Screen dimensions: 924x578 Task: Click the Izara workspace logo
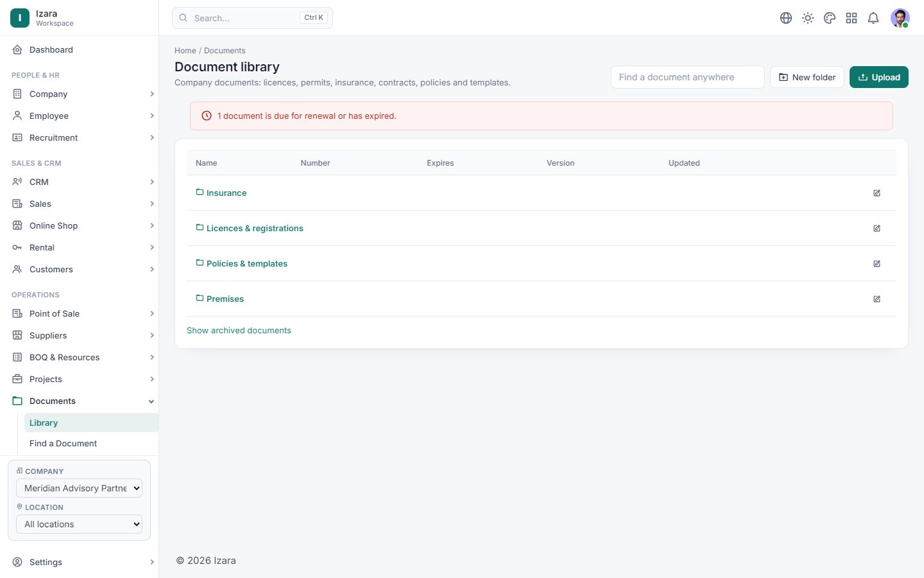pyautogui.click(x=20, y=18)
